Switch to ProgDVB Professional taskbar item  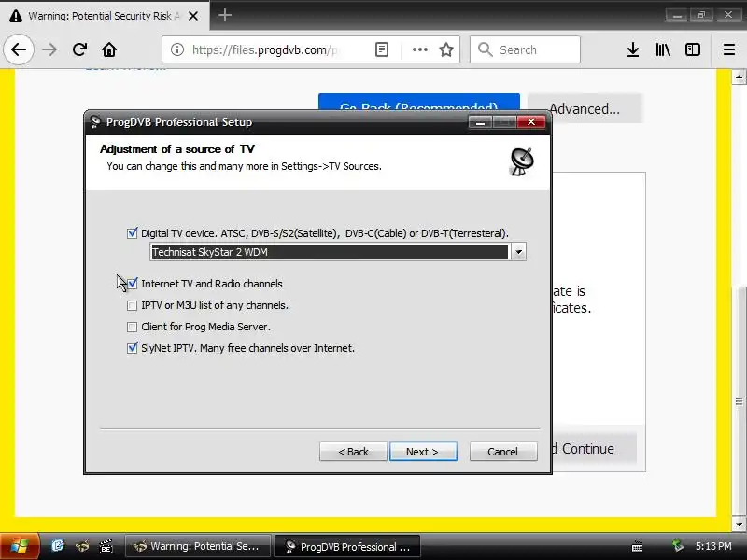[x=347, y=546]
